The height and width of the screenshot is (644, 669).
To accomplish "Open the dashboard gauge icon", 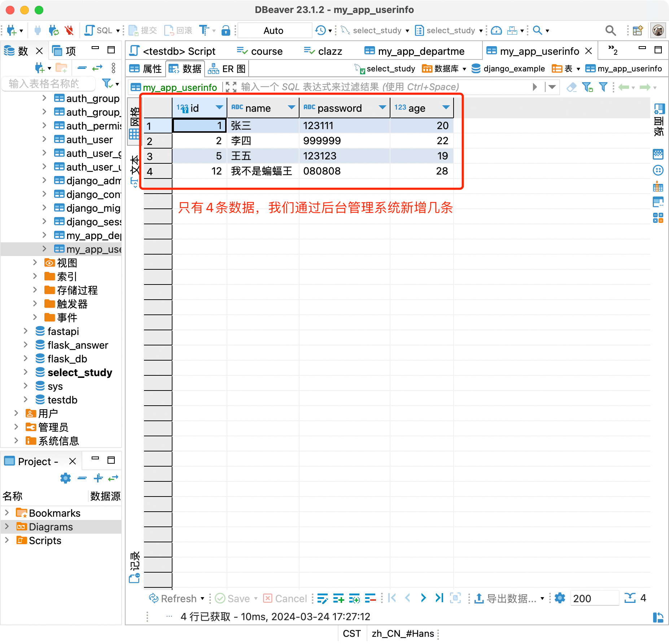I will pos(497,31).
